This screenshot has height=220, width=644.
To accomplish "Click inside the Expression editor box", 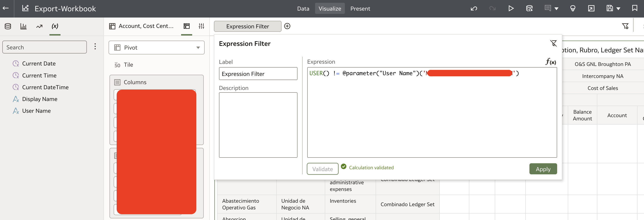I will coord(432,112).
